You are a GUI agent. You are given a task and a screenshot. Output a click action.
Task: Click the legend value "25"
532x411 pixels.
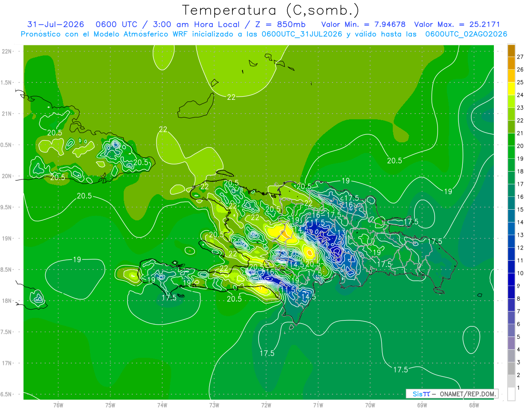tap(520, 82)
